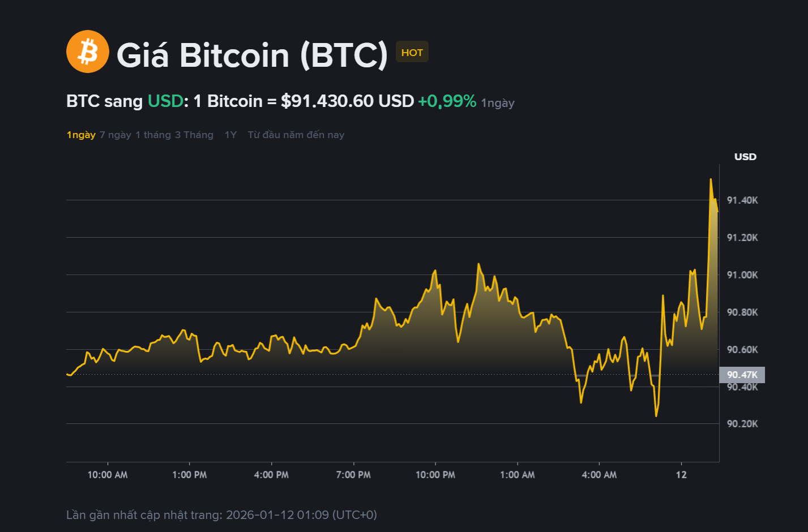Switch chart to 7 ngày range
The width and height of the screenshot is (808, 532).
pyautogui.click(x=116, y=135)
